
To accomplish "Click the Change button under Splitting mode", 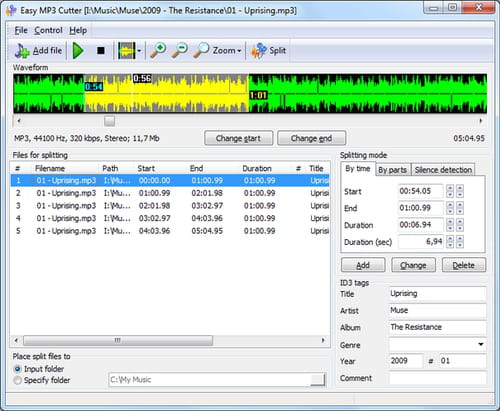I will [413, 265].
